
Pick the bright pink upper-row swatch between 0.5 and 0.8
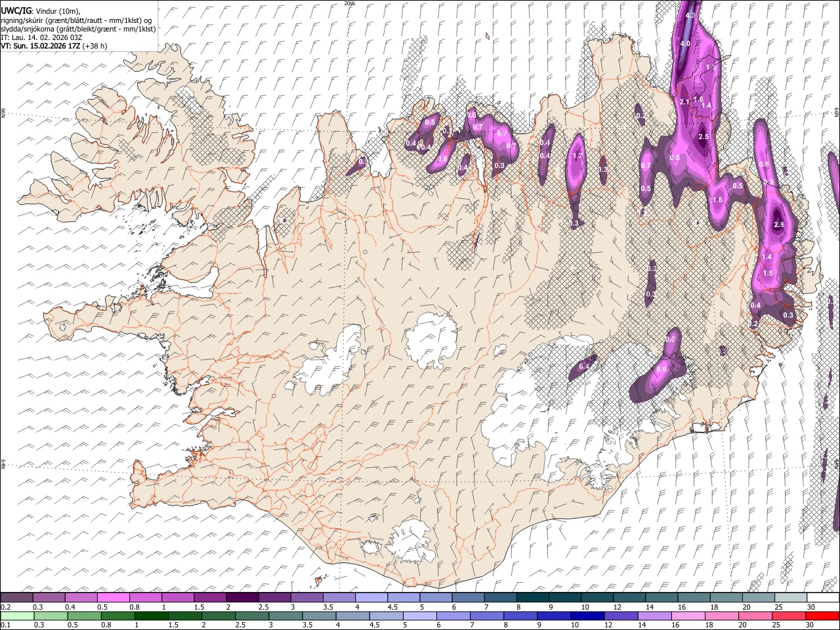click(x=113, y=598)
